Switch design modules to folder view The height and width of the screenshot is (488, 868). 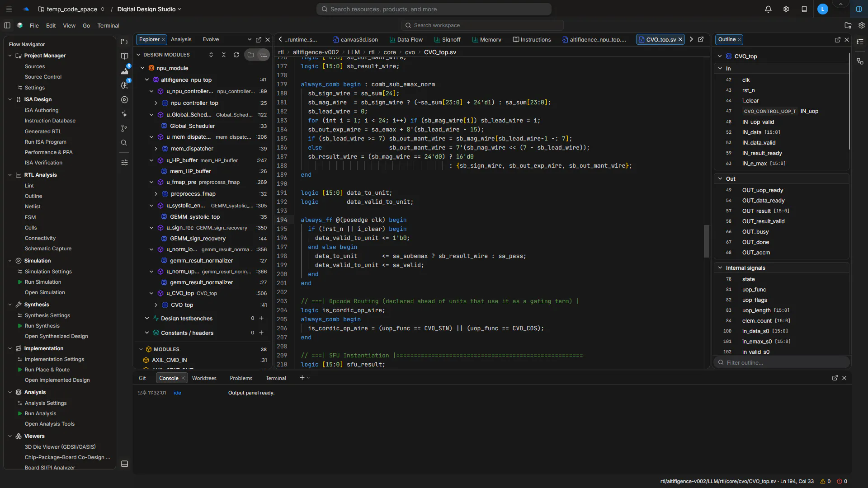coord(250,55)
